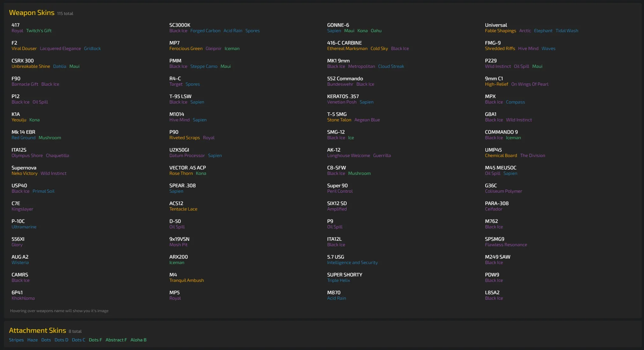This screenshot has height=350, width=644.
Task: Select the Mushroom skin for Mk 14 EBR
Action: point(50,138)
